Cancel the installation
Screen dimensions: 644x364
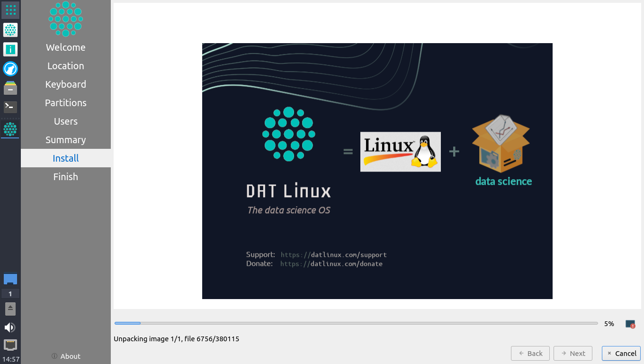[x=621, y=353]
